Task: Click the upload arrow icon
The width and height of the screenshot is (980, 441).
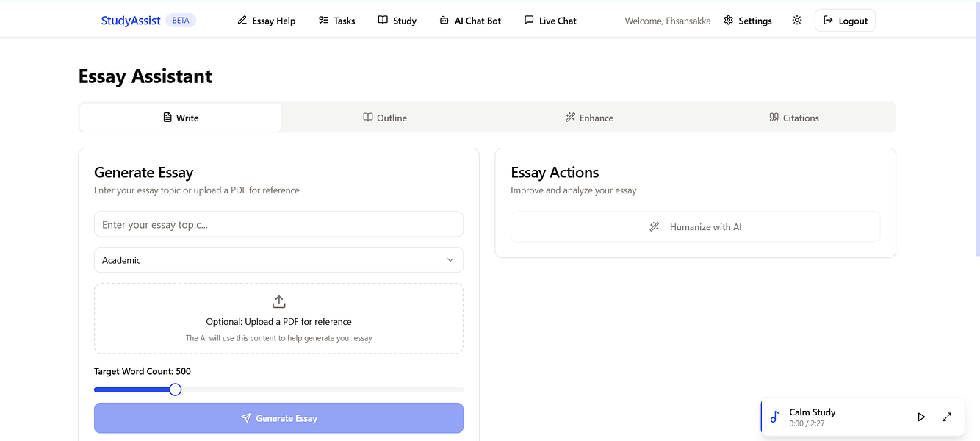Action: tap(278, 301)
